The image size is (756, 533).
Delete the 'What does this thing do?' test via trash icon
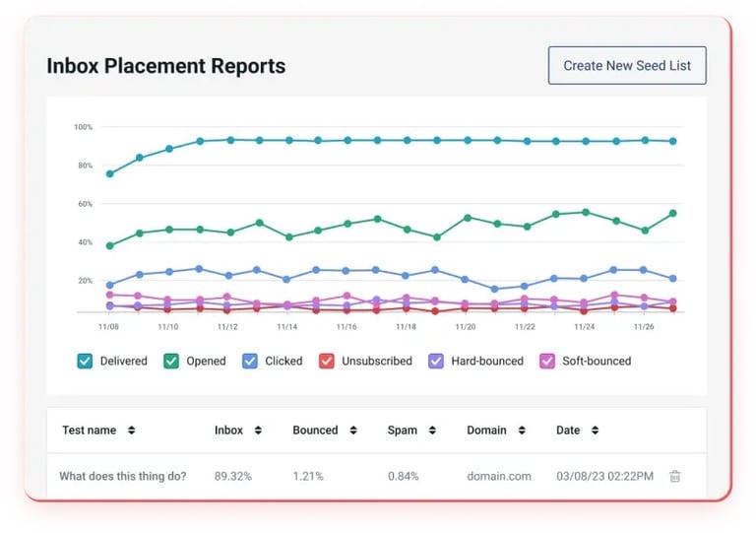tap(675, 476)
